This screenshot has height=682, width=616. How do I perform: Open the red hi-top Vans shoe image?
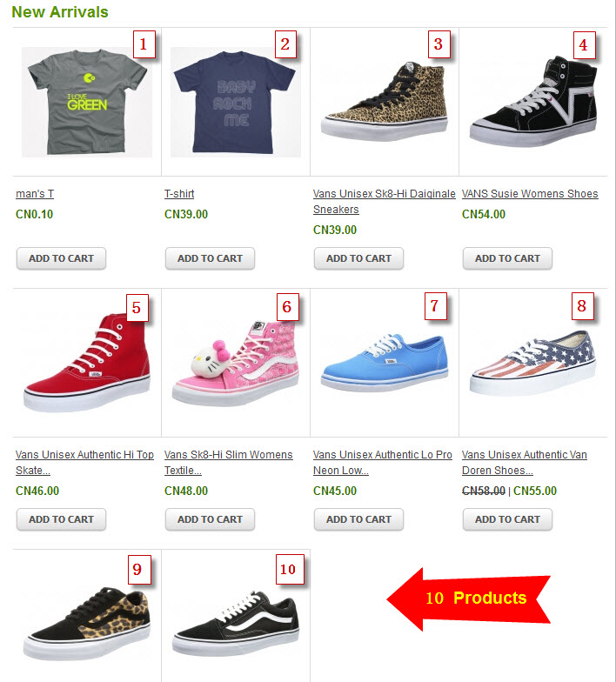click(87, 362)
